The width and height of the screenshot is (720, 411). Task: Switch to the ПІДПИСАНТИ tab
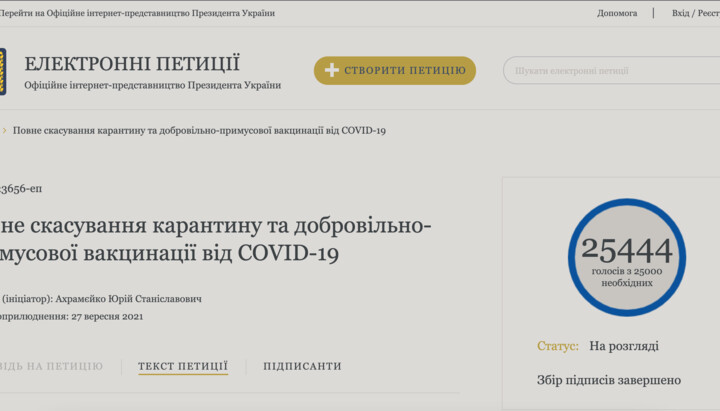302,366
